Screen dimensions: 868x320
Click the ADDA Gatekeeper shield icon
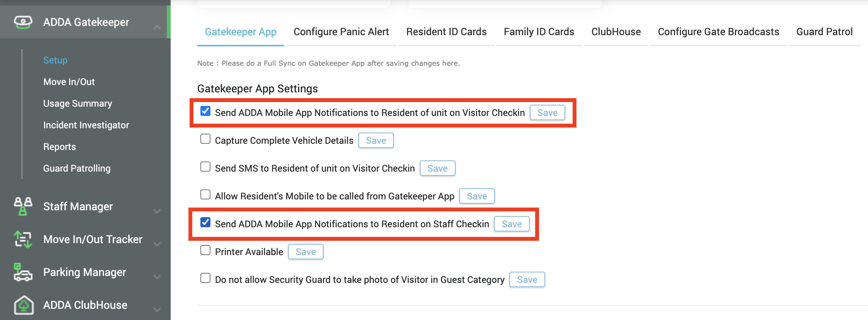pos(23,22)
